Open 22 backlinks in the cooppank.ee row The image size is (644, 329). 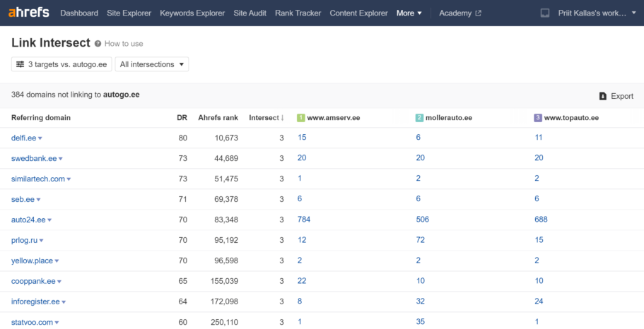302,280
